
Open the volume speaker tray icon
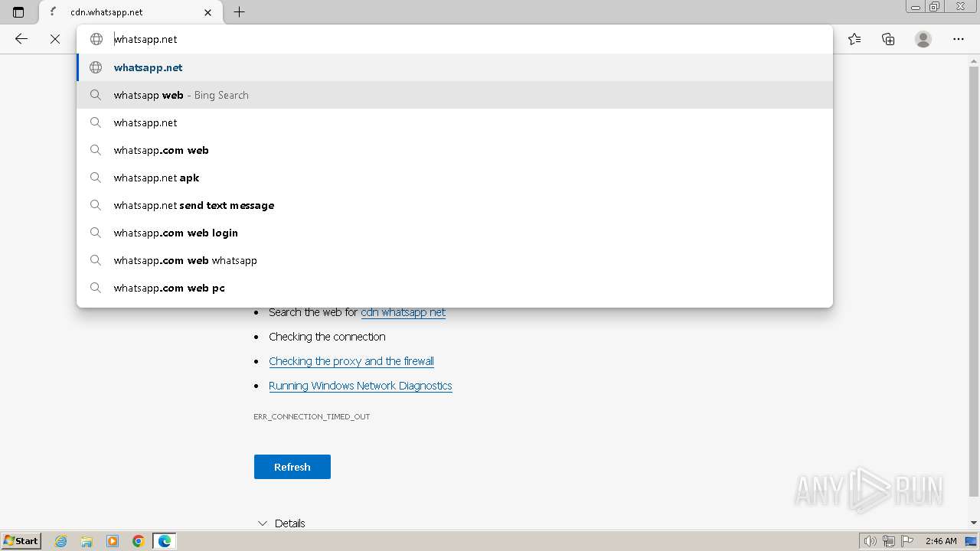[871, 541]
